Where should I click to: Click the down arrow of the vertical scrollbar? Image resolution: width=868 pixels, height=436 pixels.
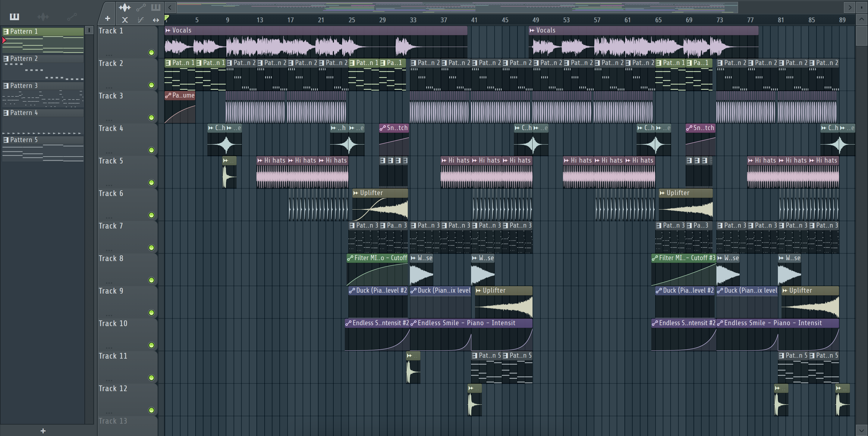(862, 430)
